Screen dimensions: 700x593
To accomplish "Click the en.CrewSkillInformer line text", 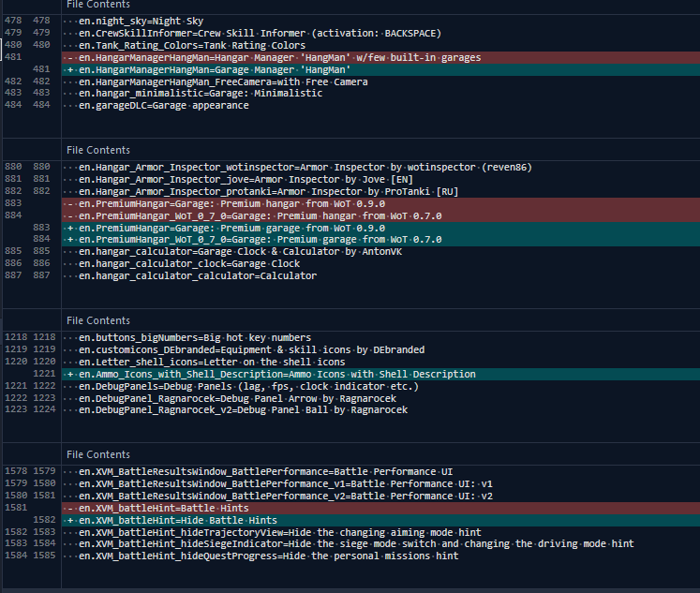I will click(x=260, y=33).
